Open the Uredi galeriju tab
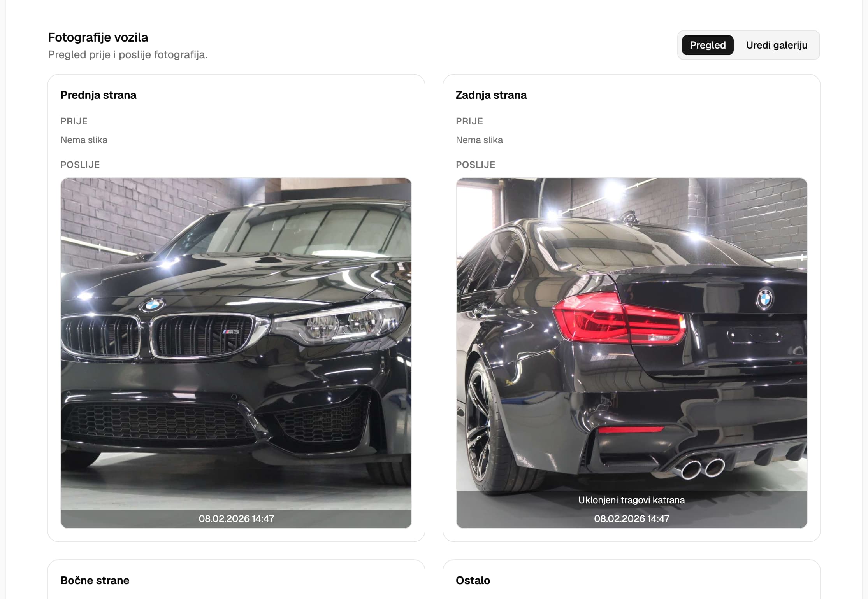This screenshot has width=868, height=599. pos(777,45)
